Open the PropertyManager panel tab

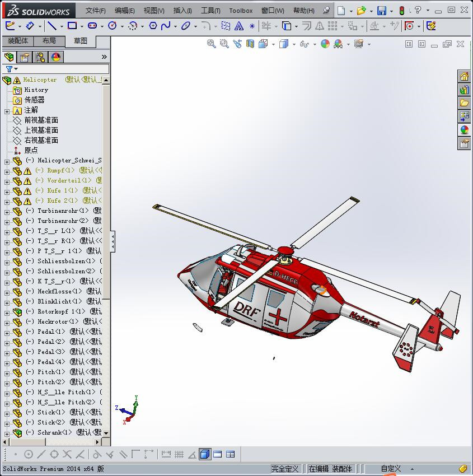tap(25, 57)
